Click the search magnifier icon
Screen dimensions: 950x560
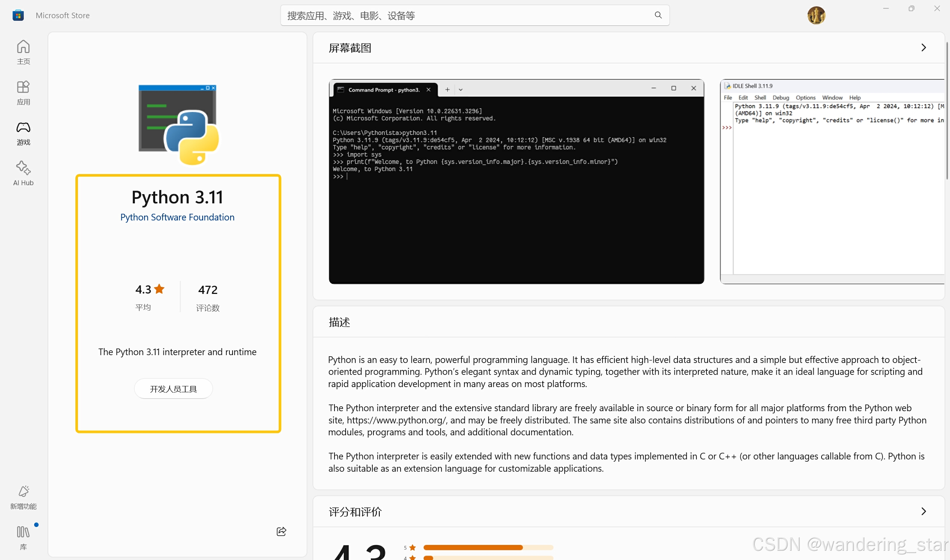(658, 15)
